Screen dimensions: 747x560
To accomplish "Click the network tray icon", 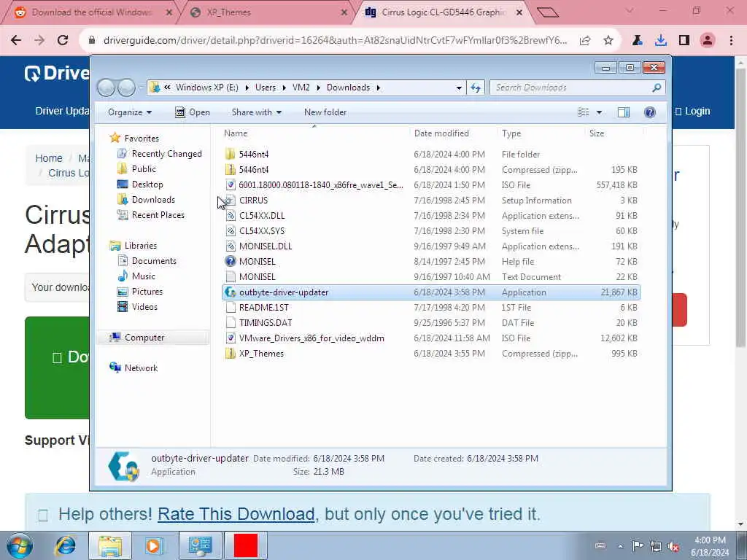I will coord(656,546).
